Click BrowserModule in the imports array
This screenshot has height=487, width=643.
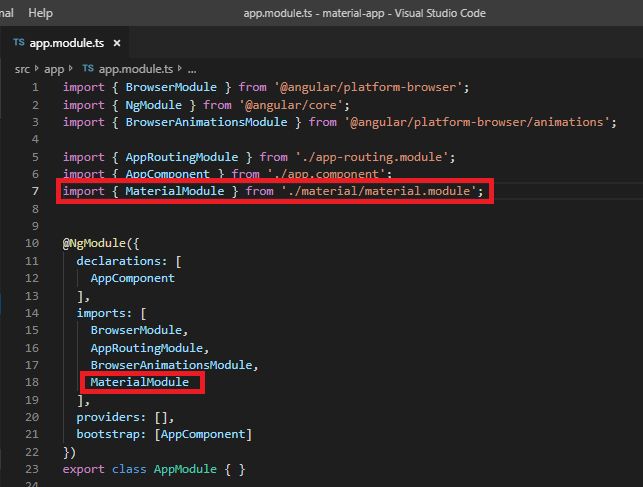coord(136,330)
